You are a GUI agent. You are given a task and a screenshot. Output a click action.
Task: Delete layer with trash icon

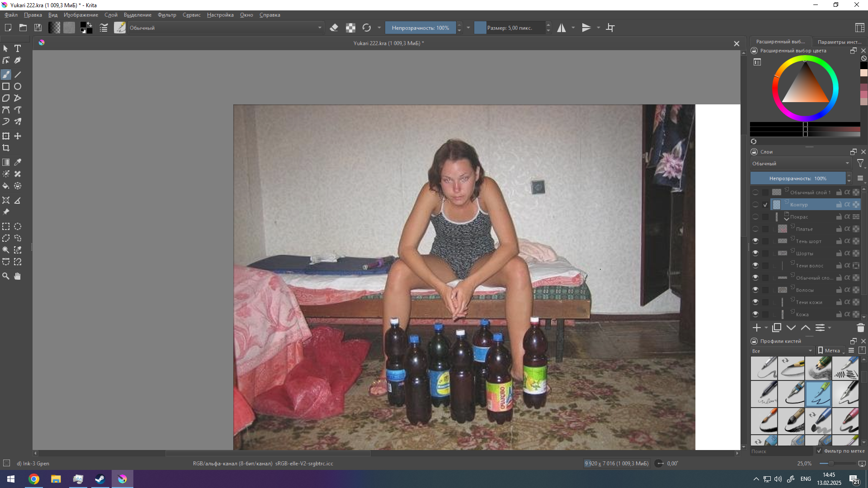pyautogui.click(x=860, y=328)
